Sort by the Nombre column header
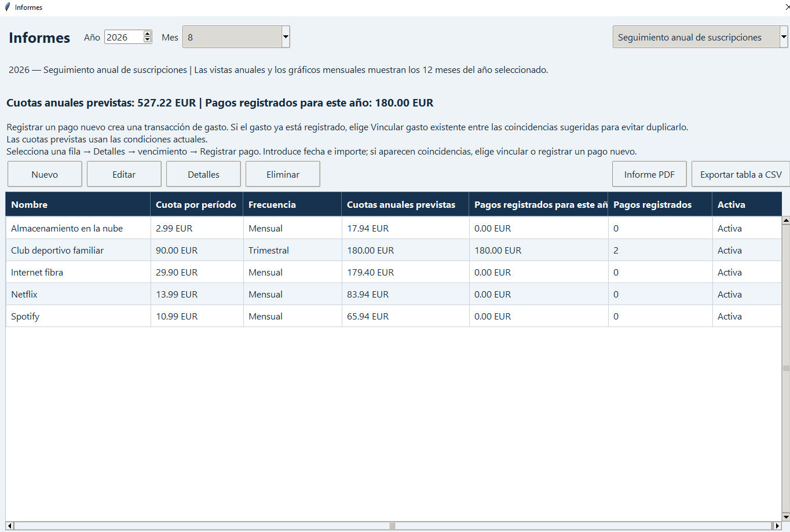The height and width of the screenshot is (532, 790). (x=78, y=204)
